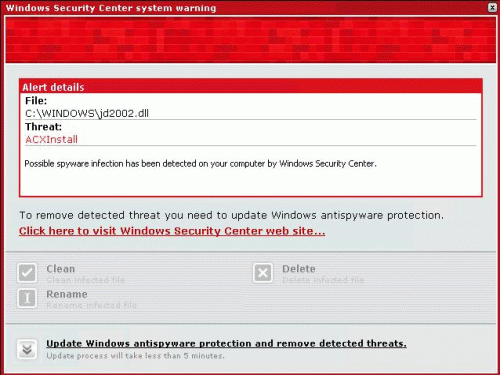
Task: Select the Delete option label
Action: (299, 269)
